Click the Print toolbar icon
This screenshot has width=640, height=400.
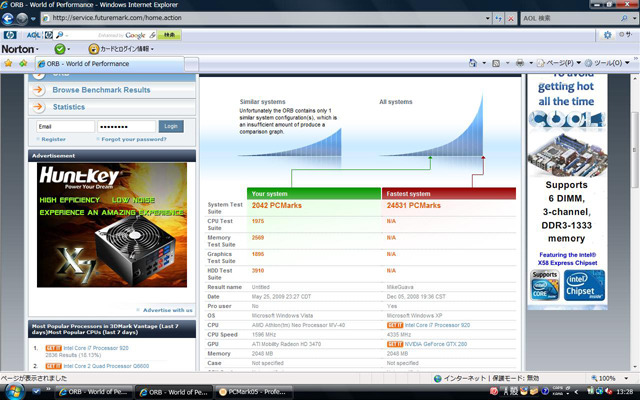[520, 63]
